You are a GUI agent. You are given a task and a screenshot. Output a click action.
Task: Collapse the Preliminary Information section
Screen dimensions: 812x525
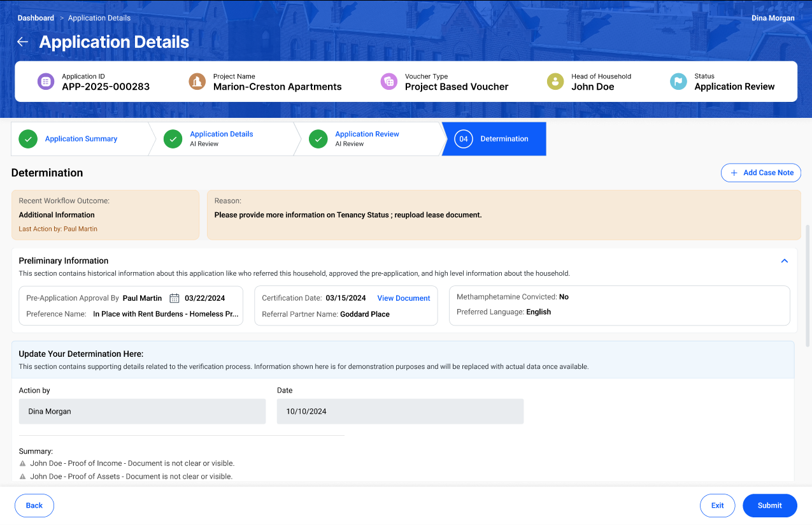point(785,261)
